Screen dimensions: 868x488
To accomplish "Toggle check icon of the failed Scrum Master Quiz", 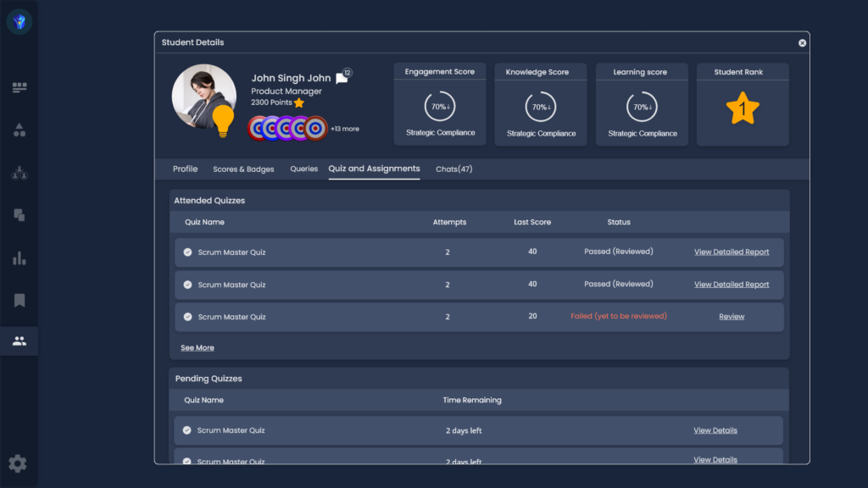I will point(187,317).
